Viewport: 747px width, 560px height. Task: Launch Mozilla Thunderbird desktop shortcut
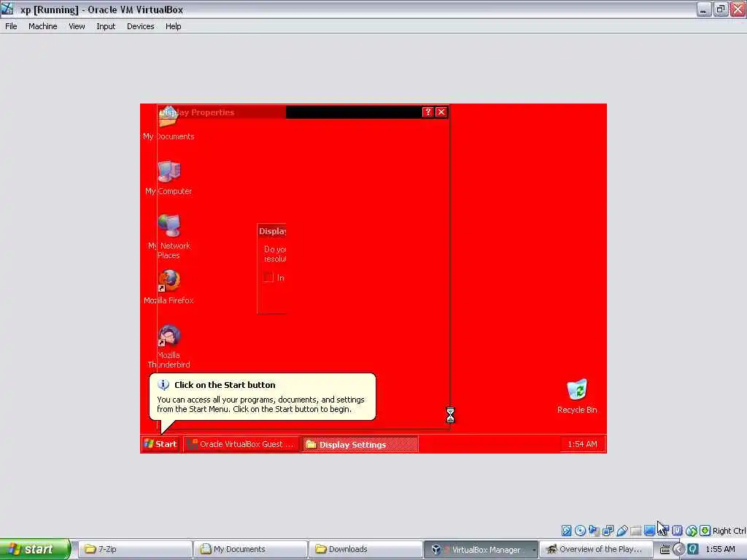click(169, 346)
